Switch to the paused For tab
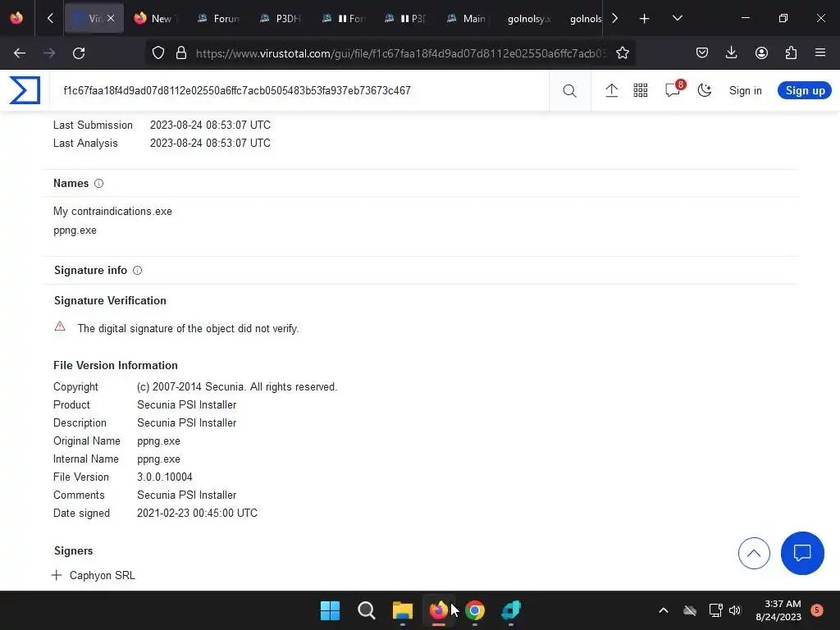This screenshot has height=630, width=840. [x=344, y=19]
